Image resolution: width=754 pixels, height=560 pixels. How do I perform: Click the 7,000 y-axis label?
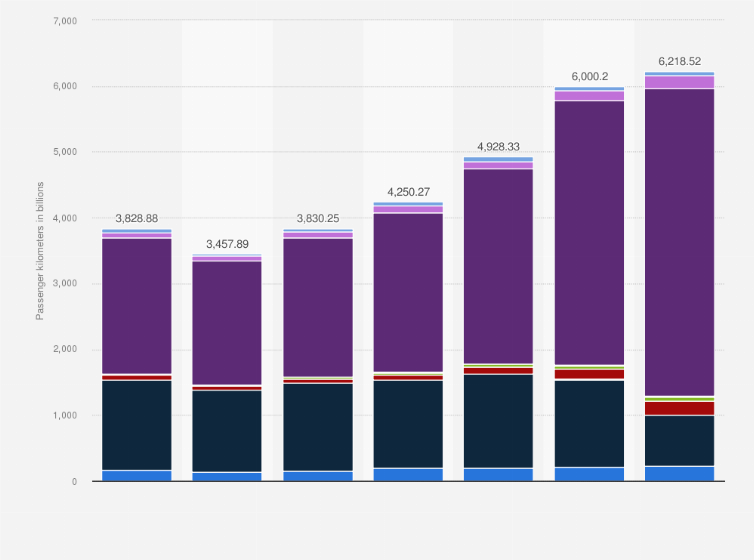pos(65,21)
